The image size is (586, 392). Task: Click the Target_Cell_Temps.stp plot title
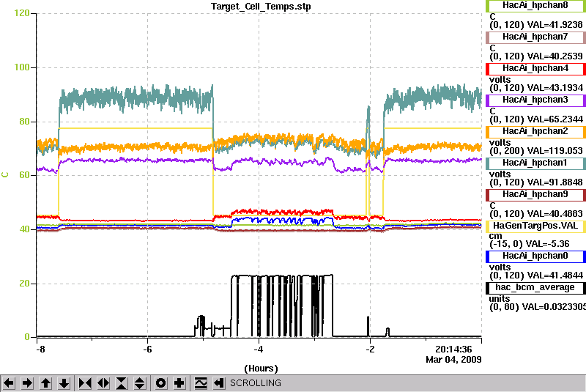tap(261, 7)
